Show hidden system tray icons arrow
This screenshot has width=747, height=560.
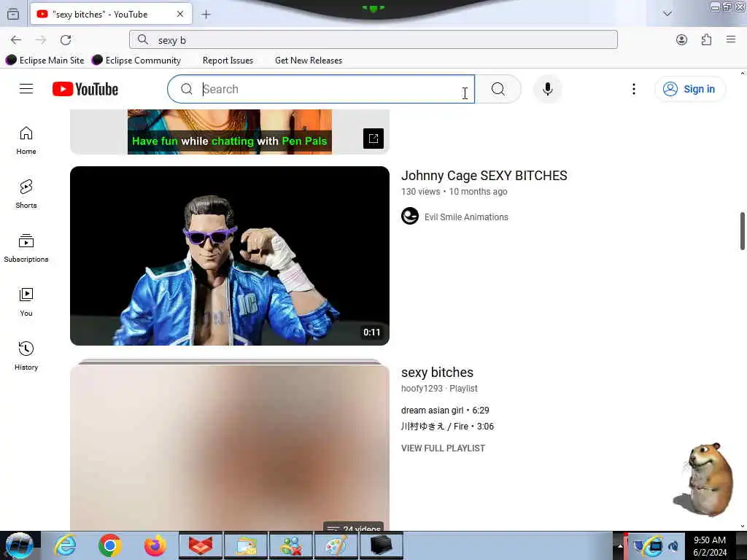pos(620,546)
